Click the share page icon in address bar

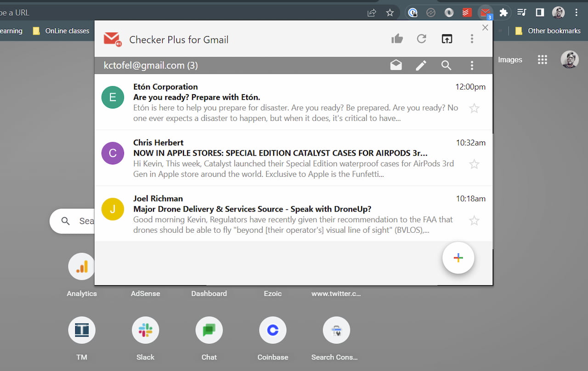point(372,13)
